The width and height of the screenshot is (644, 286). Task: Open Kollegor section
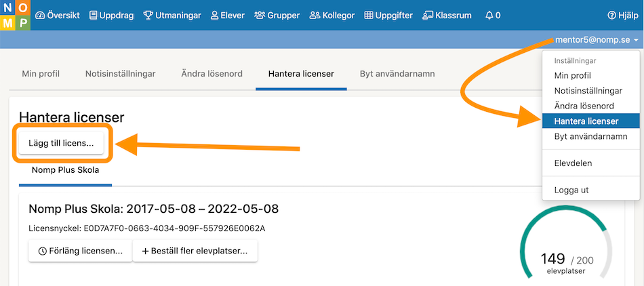(x=332, y=16)
